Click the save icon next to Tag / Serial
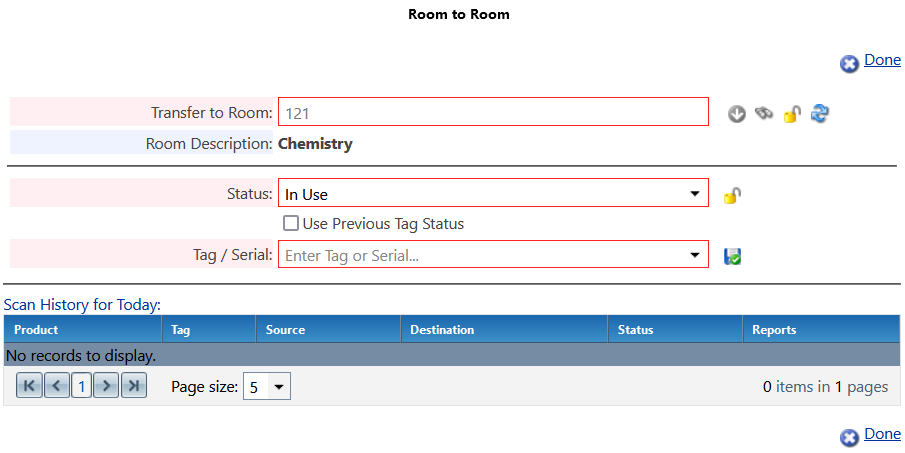905x453 pixels. (x=732, y=256)
